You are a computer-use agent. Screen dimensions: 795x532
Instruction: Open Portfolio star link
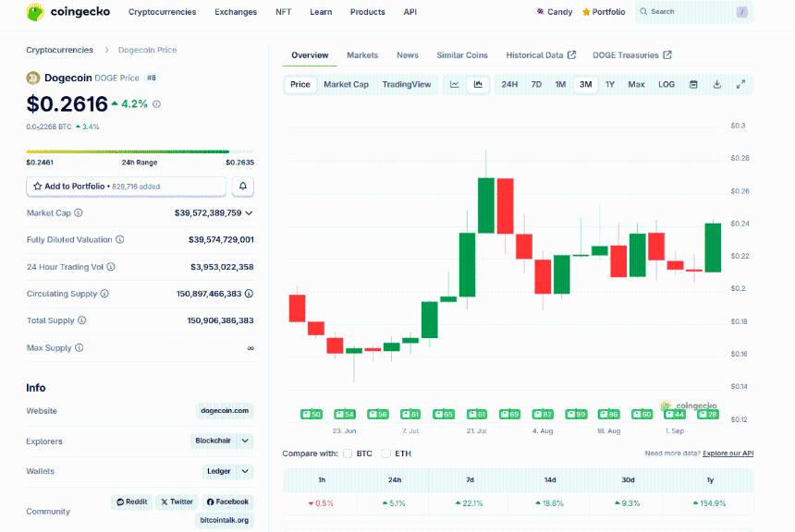point(604,12)
